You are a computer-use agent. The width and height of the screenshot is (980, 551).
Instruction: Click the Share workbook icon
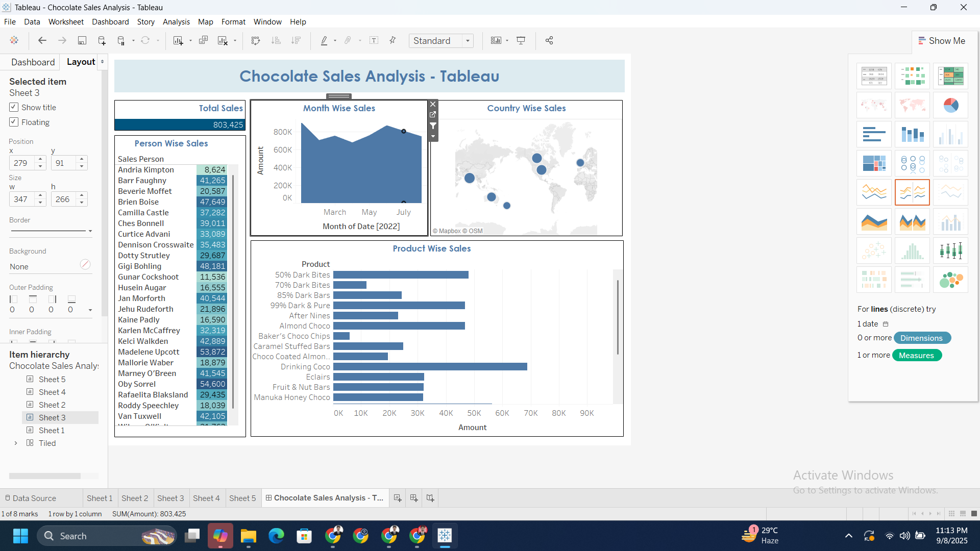click(549, 41)
